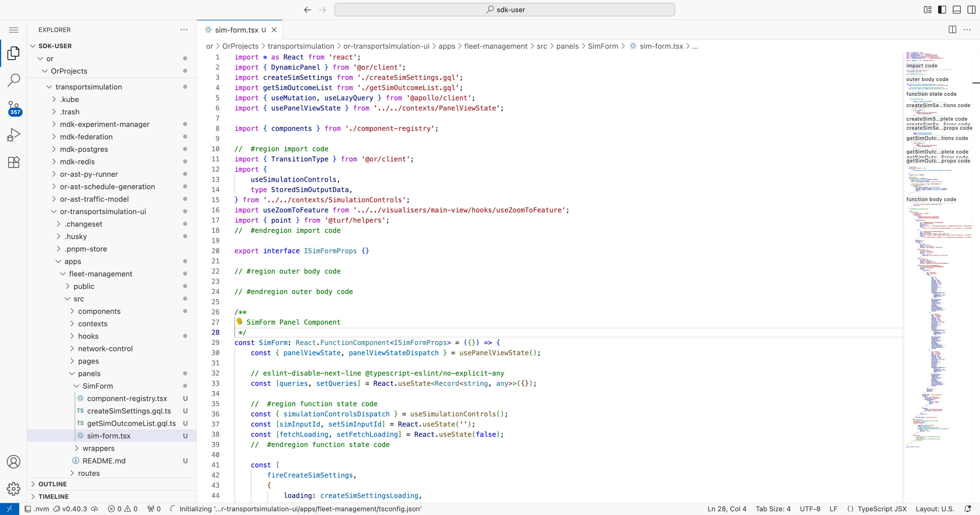Toggle the secondary side bar
Screen dimensions: 980x515
pos(971,10)
